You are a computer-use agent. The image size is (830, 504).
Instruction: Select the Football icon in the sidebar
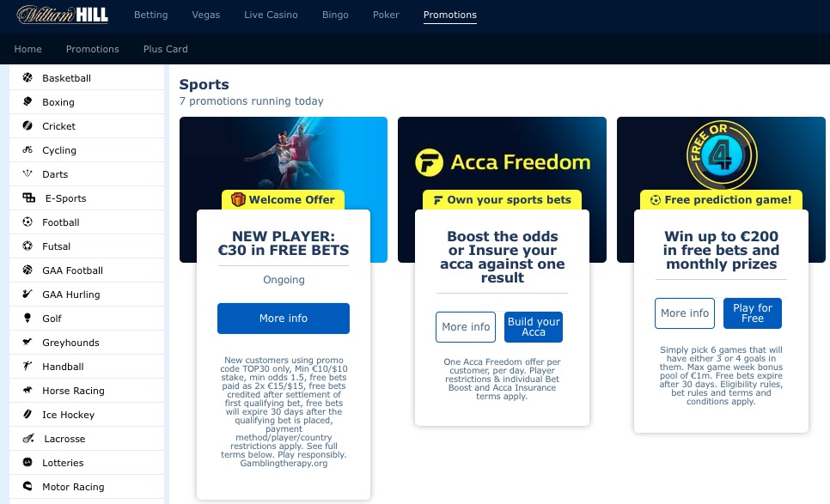tap(27, 222)
